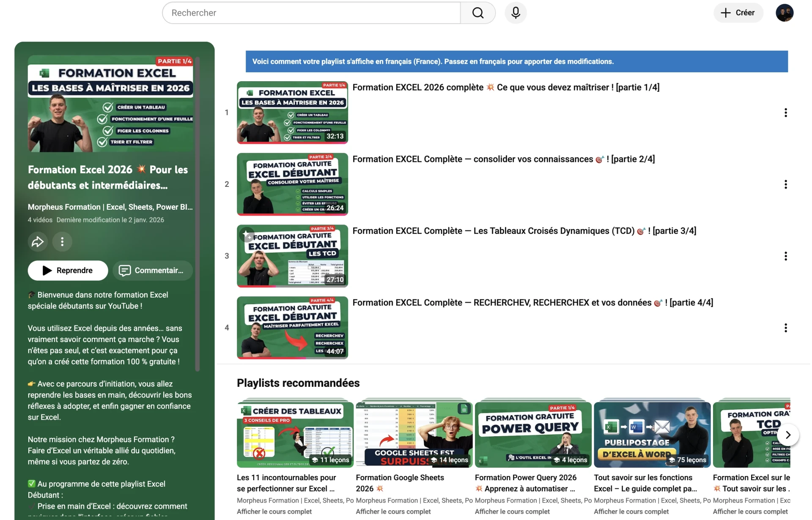Open Google Sheets playlist thumbnail

[414, 435]
